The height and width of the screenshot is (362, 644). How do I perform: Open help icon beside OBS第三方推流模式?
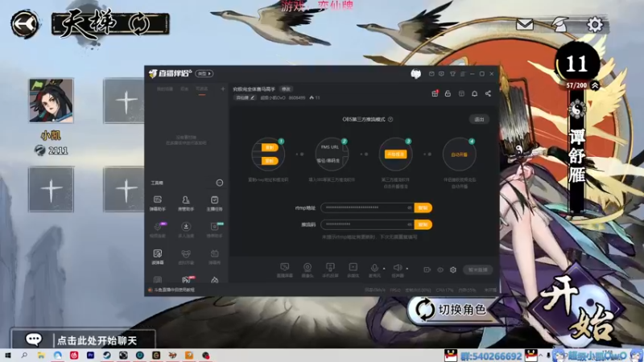(390, 119)
